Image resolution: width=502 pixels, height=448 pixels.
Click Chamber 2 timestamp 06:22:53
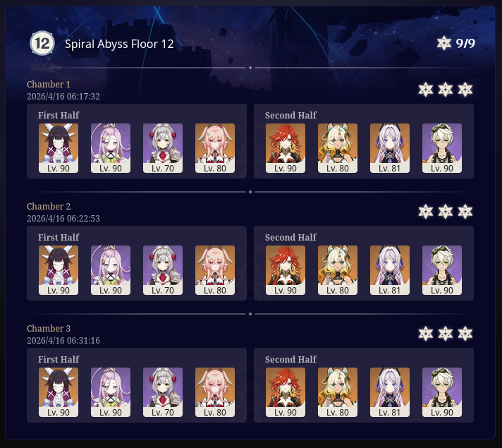click(63, 219)
